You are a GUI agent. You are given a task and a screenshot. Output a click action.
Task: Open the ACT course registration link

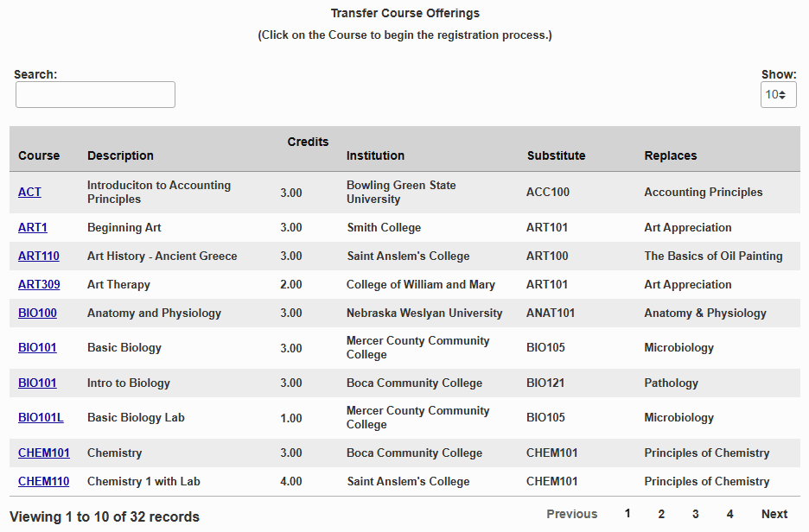29,192
